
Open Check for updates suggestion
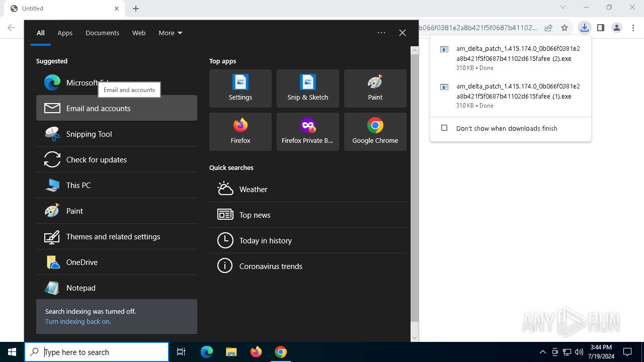[x=117, y=159]
